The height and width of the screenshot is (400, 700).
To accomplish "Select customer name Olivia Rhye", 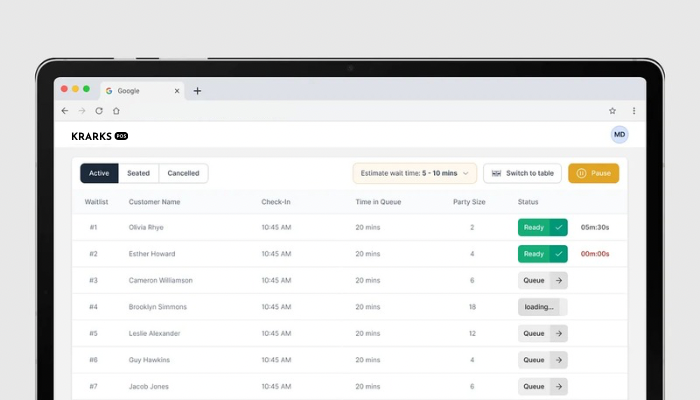I will 146,227.
